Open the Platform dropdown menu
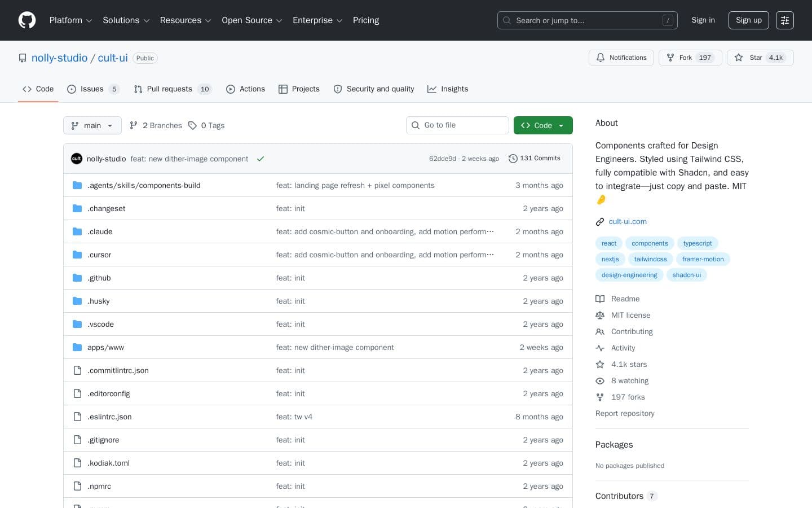Image resolution: width=812 pixels, height=508 pixels. (70, 20)
